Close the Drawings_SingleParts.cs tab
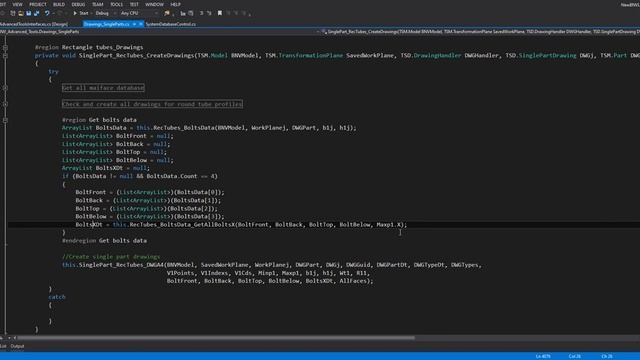 coord(141,24)
